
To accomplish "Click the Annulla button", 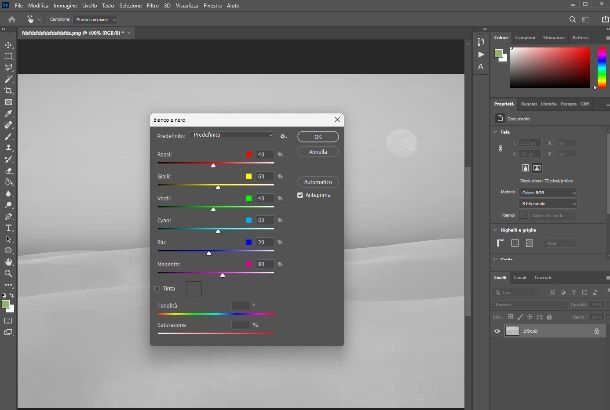I will tap(318, 152).
